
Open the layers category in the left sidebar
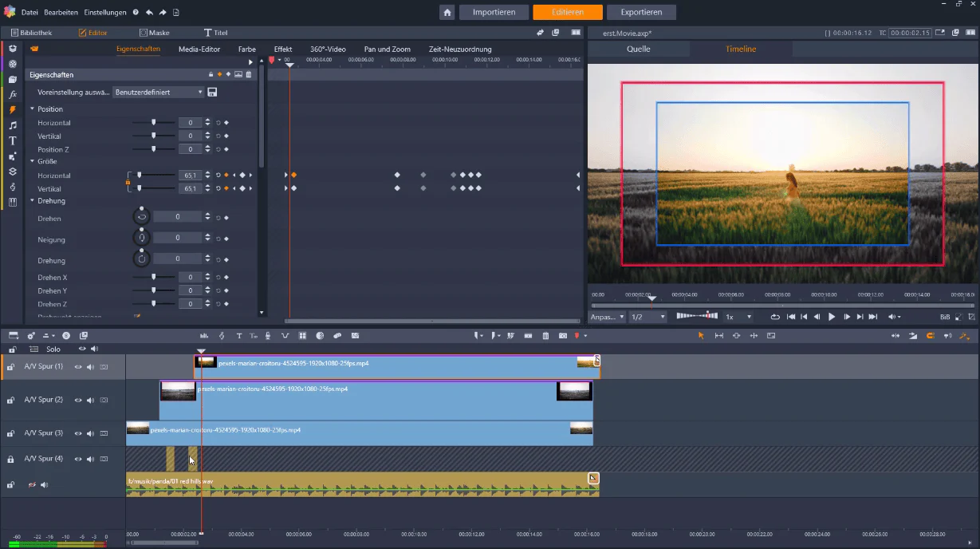tap(13, 172)
